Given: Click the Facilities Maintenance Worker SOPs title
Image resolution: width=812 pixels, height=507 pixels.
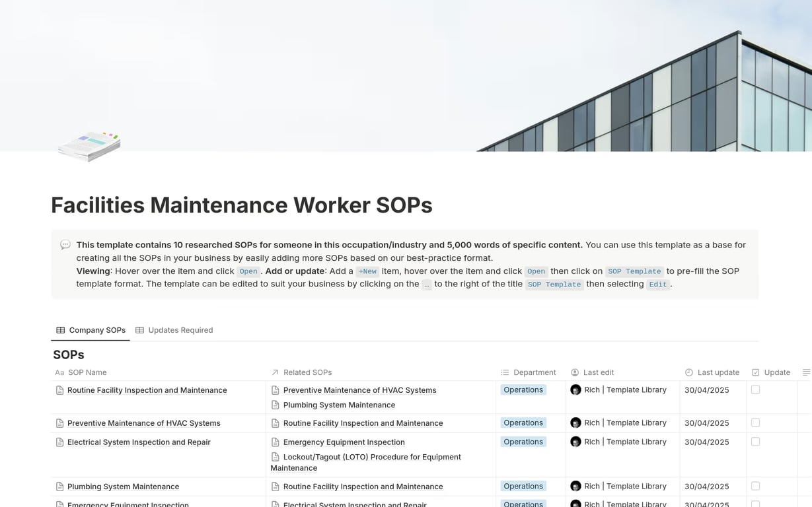Looking at the screenshot, I should click(242, 205).
